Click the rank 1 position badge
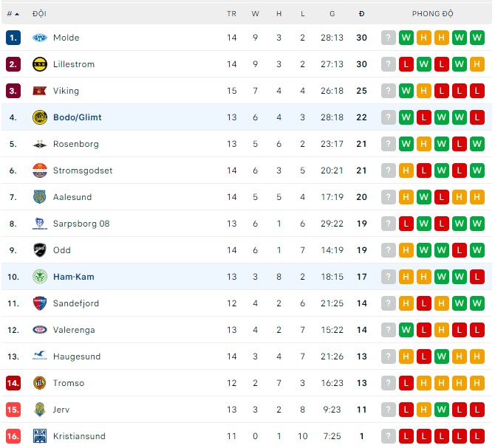 point(13,38)
